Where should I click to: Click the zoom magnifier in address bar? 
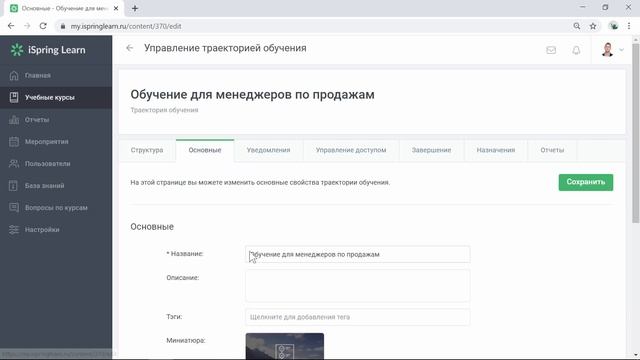tap(577, 26)
